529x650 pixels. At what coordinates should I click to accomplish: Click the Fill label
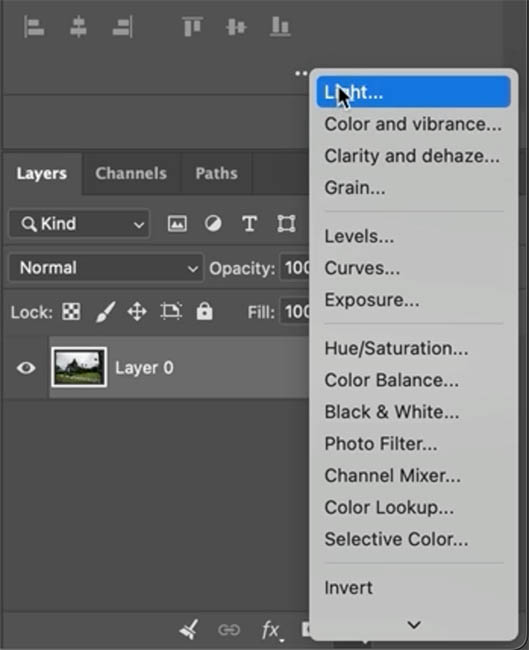[x=261, y=312]
